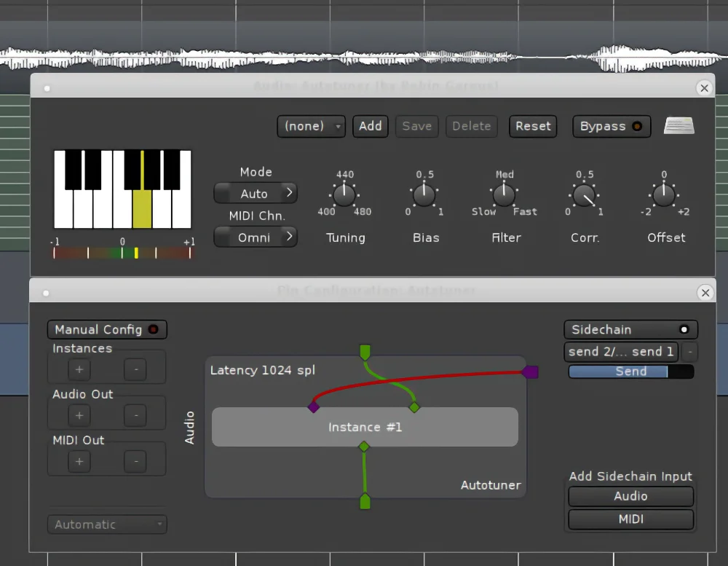Viewport: 728px width, 566px height.
Task: Click the Add preset button
Action: pyautogui.click(x=370, y=126)
